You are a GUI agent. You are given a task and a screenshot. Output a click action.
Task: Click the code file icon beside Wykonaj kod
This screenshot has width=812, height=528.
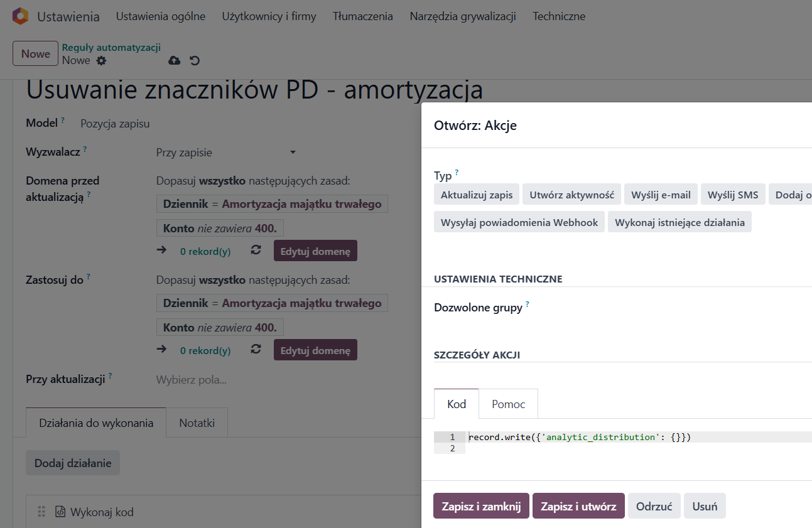[60, 512]
